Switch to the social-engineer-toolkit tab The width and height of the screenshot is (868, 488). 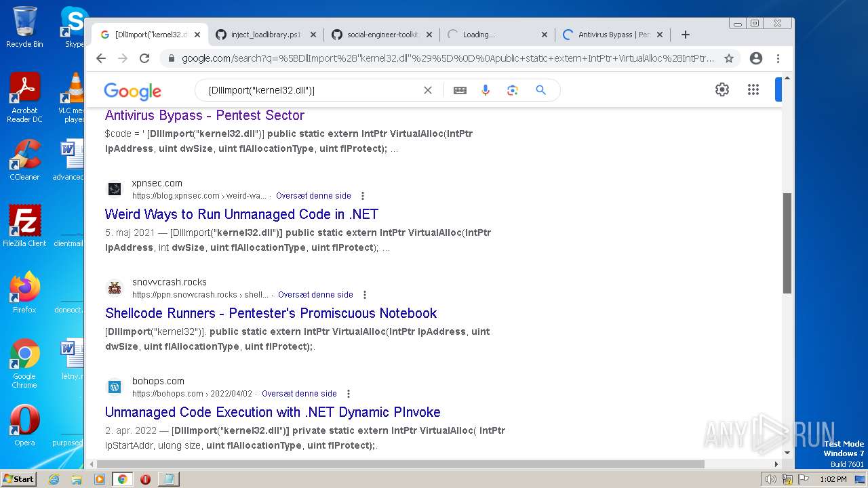382,35
